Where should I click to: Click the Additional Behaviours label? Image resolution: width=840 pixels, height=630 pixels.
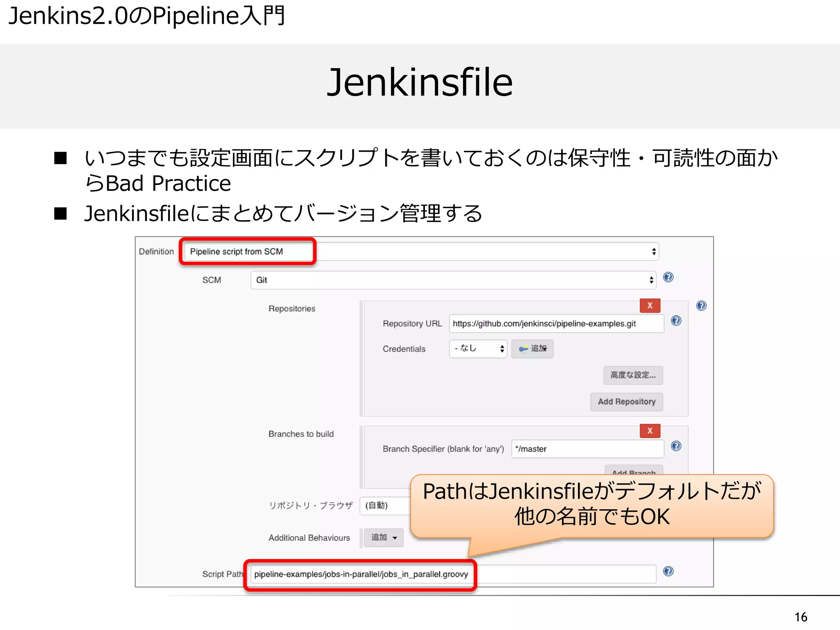pyautogui.click(x=309, y=538)
